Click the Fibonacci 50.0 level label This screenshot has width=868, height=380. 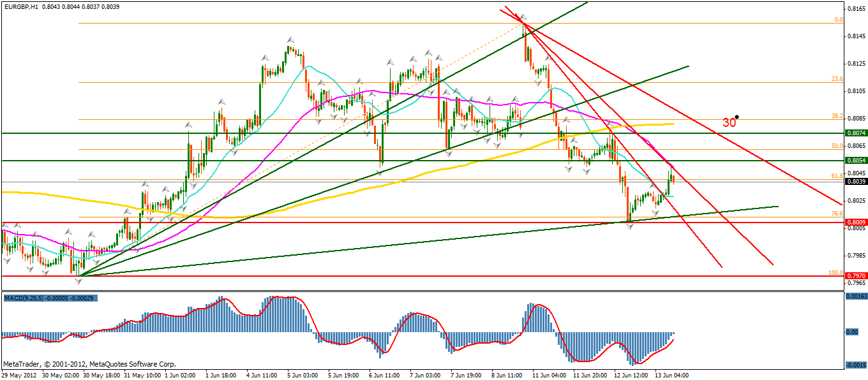coord(837,146)
